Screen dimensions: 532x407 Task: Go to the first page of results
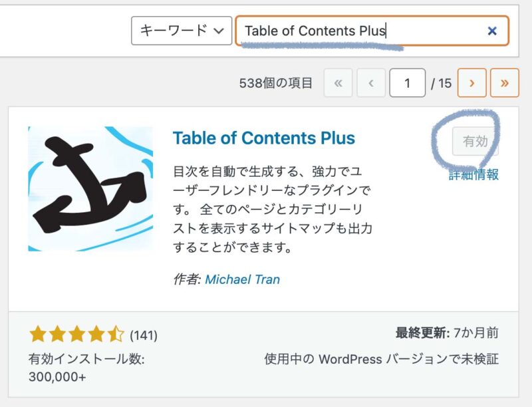[x=338, y=83]
